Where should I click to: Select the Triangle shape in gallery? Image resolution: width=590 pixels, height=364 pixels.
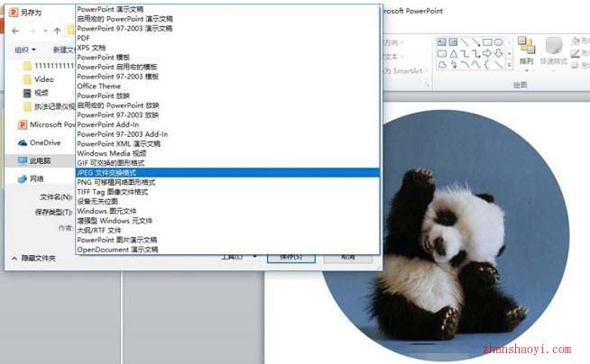(454, 54)
